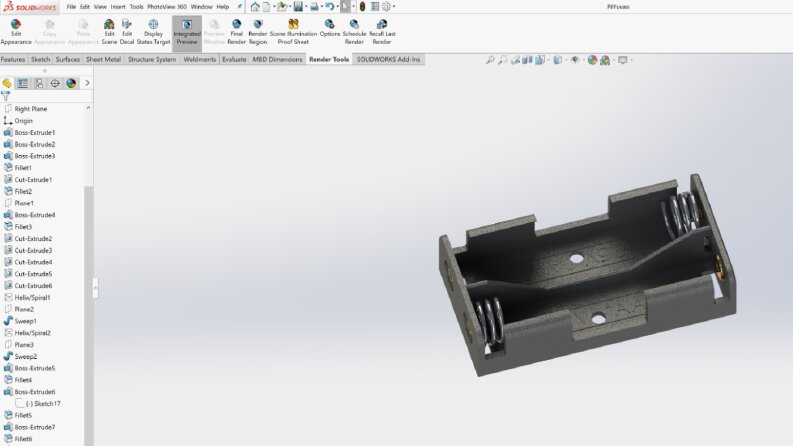Screen dimensions: 793x446
Task: Click Zoom to Area in view toolbar
Action: coord(502,60)
